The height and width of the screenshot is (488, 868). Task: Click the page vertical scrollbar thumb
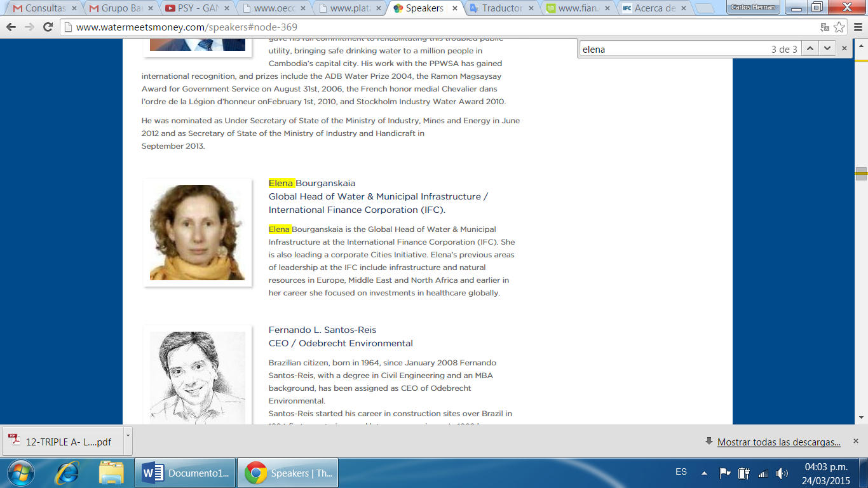[x=862, y=173]
